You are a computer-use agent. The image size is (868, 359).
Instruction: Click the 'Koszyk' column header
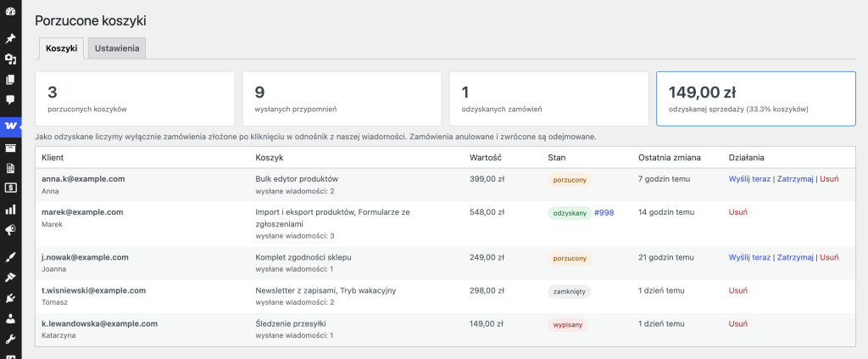point(270,157)
